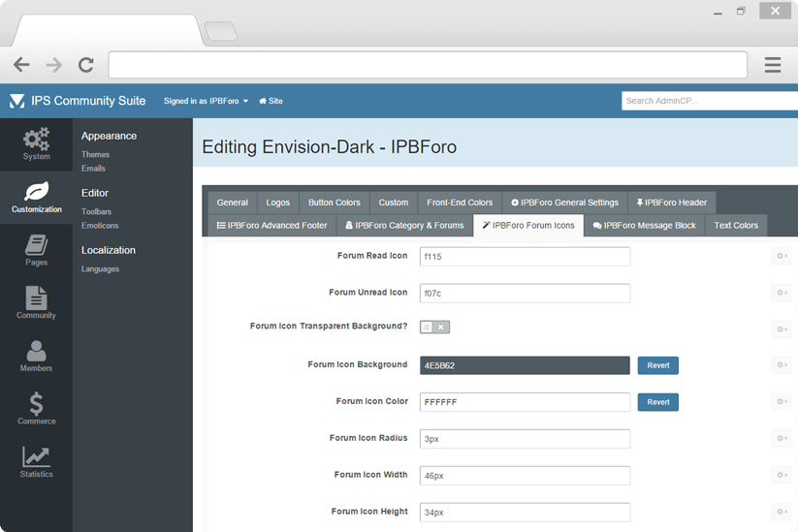Open Languages under Localization
The height and width of the screenshot is (532, 798).
100,269
